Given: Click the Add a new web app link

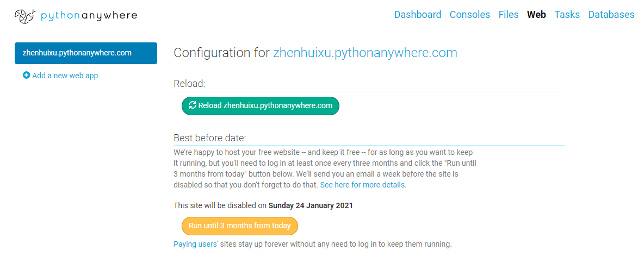Looking at the screenshot, I should click(65, 76).
